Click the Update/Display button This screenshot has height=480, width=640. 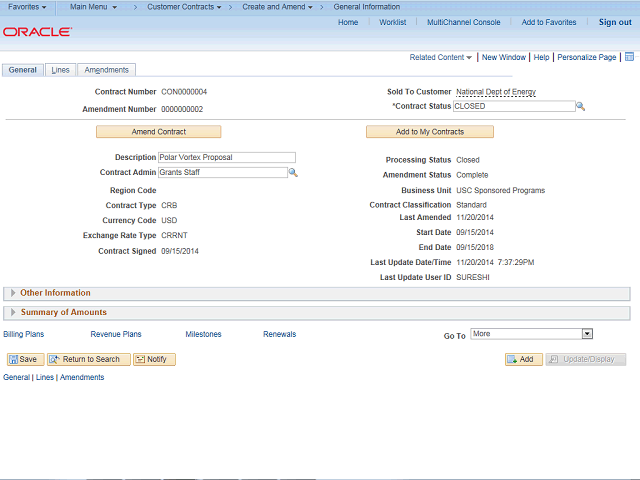586,359
